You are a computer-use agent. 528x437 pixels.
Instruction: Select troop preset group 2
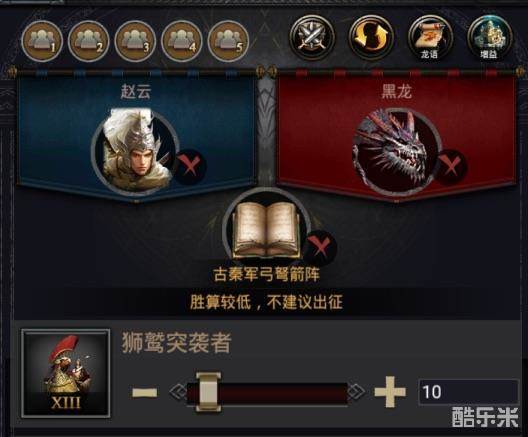[89, 41]
